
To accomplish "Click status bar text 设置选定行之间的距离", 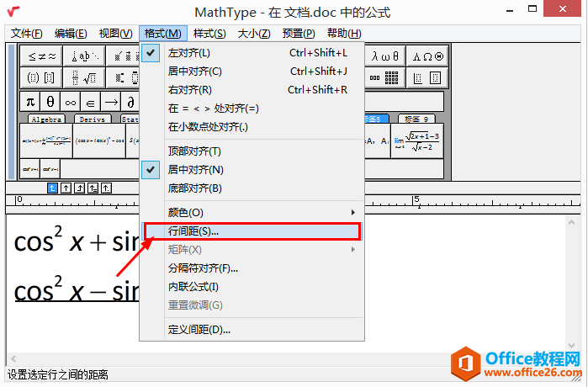I will (58, 374).
